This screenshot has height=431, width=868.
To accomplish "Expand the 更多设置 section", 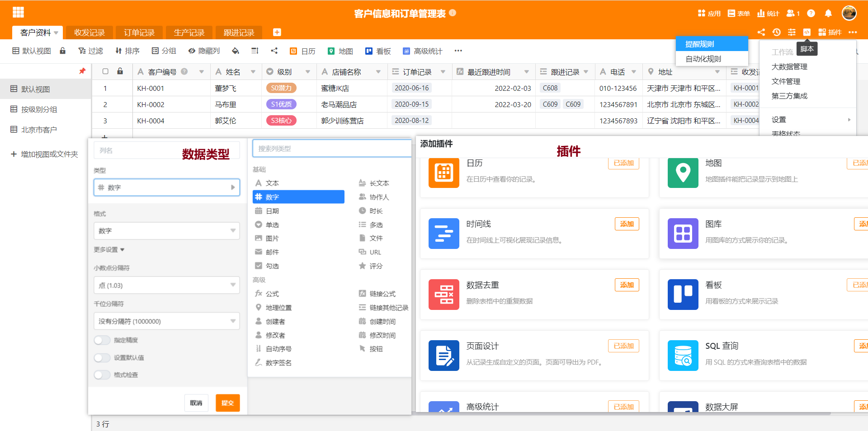I will pos(109,249).
